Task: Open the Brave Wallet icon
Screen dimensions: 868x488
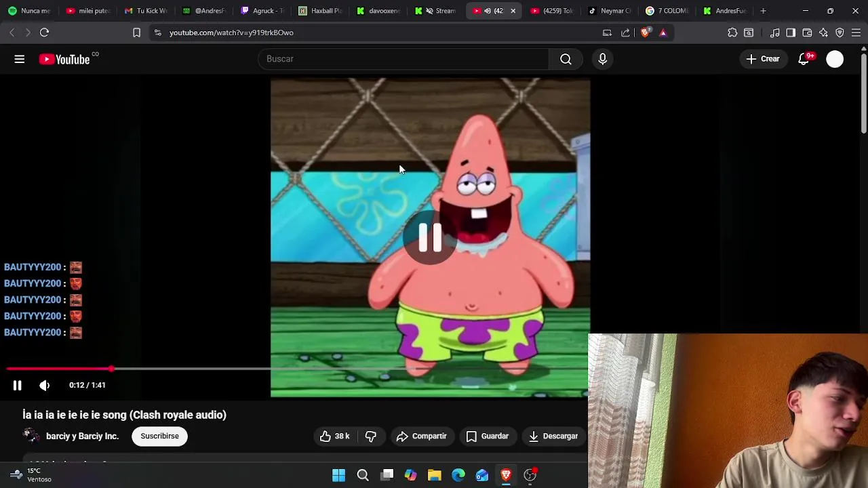Action: pos(807,33)
